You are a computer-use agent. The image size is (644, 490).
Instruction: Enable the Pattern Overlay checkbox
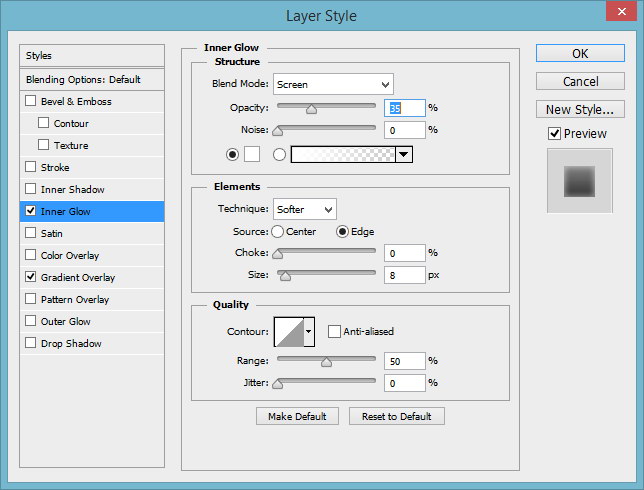point(30,299)
